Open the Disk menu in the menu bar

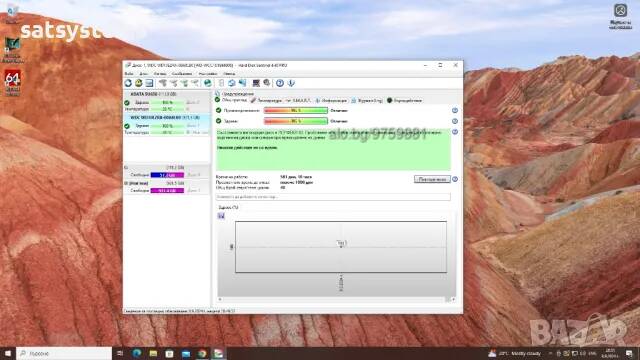click(144, 74)
